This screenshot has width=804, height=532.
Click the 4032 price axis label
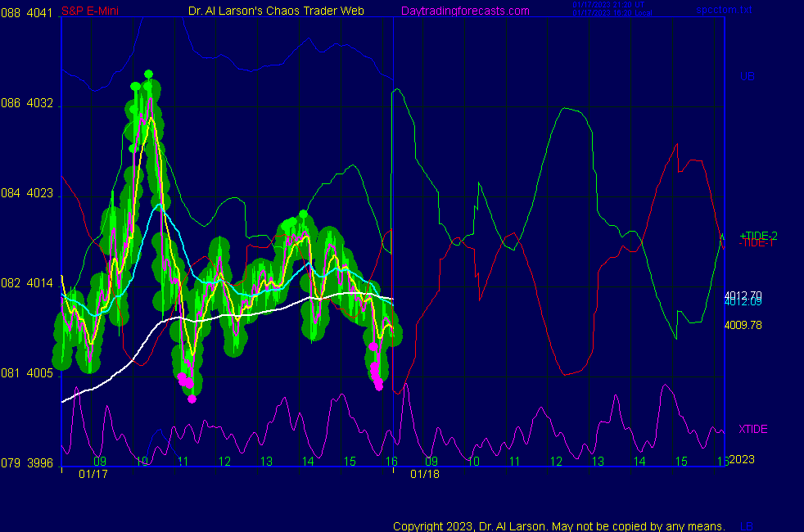pos(40,104)
